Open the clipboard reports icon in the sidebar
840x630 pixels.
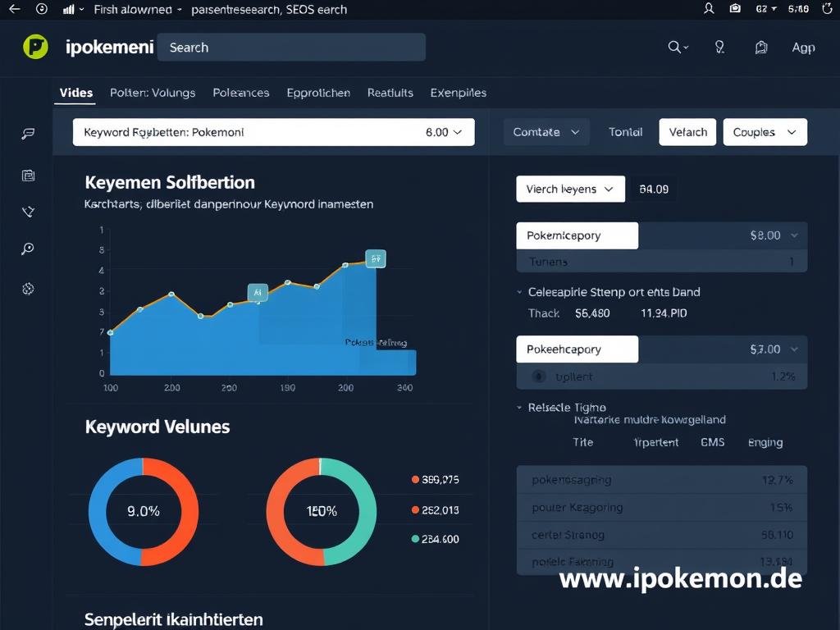(x=28, y=176)
